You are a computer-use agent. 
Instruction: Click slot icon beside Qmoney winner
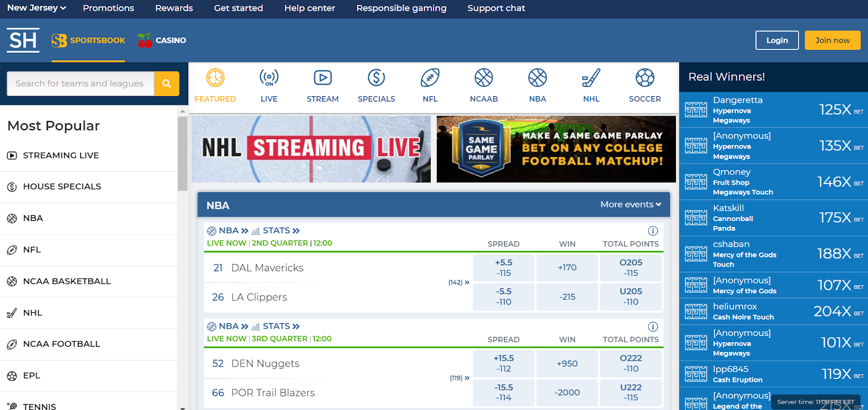click(695, 182)
